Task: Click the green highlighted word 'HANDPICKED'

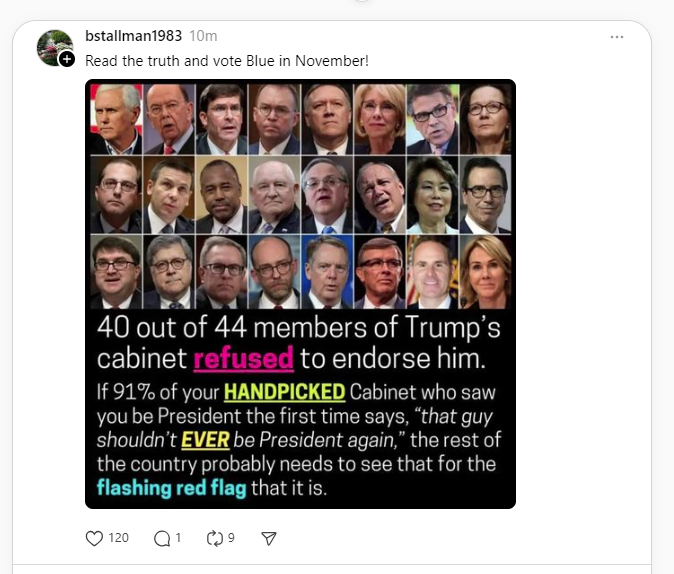Action: pyautogui.click(x=285, y=392)
